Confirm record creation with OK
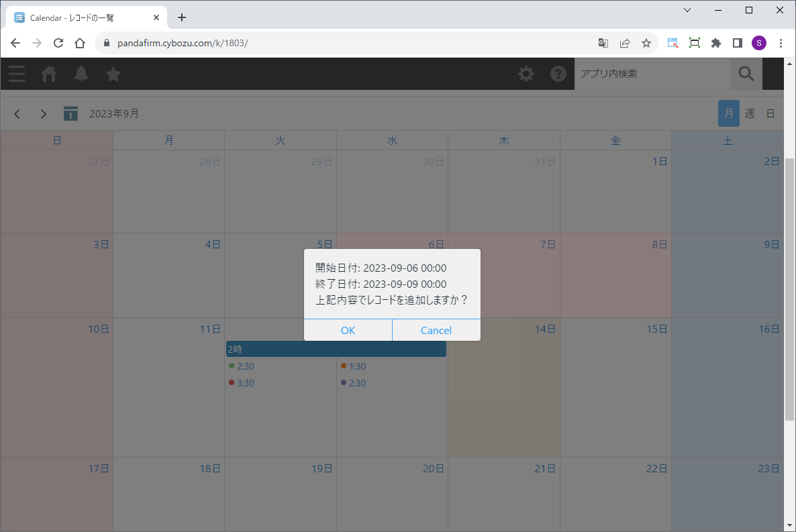The height and width of the screenshot is (532, 796). [348, 330]
